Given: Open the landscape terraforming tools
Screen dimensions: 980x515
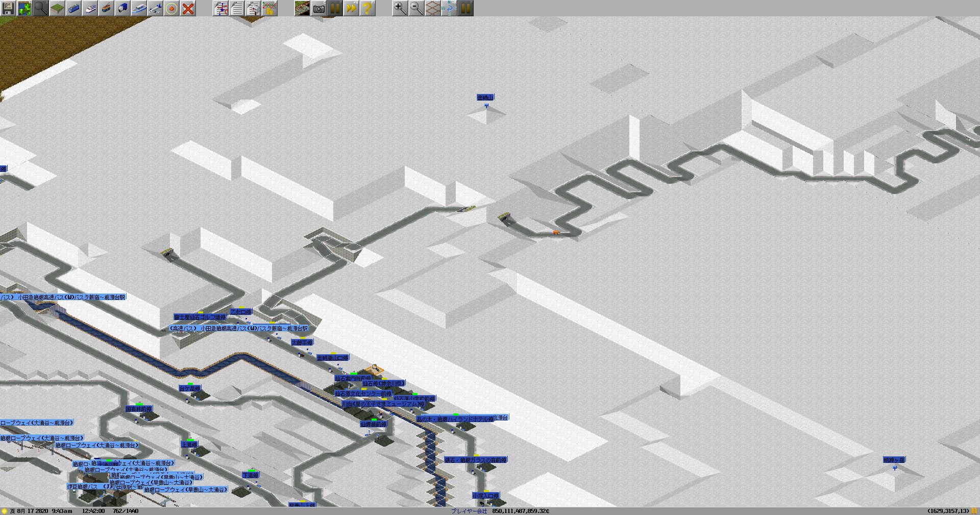Looking at the screenshot, I should [57, 8].
